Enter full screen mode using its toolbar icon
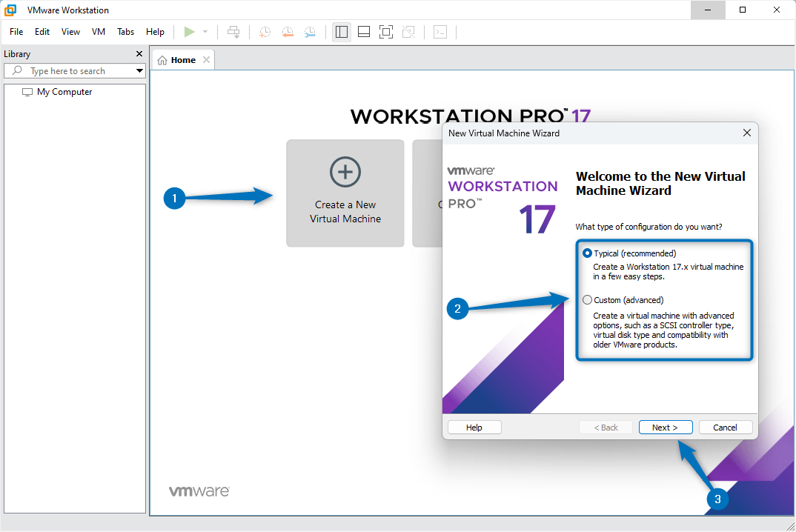The image size is (796, 532). click(386, 31)
